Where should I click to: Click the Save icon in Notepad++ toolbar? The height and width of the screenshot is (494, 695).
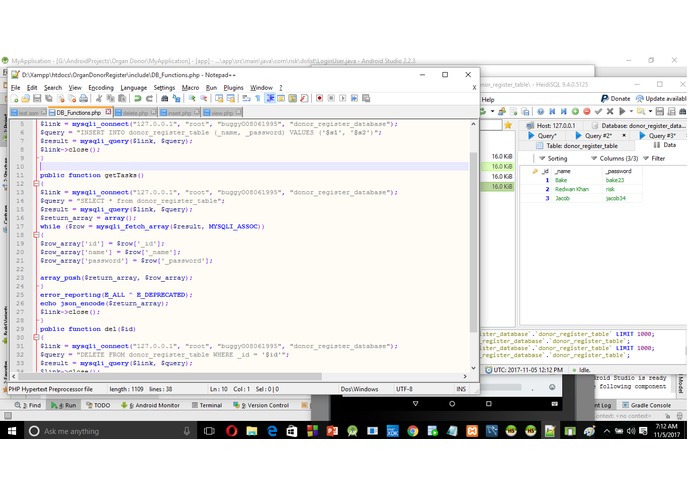coord(37,98)
